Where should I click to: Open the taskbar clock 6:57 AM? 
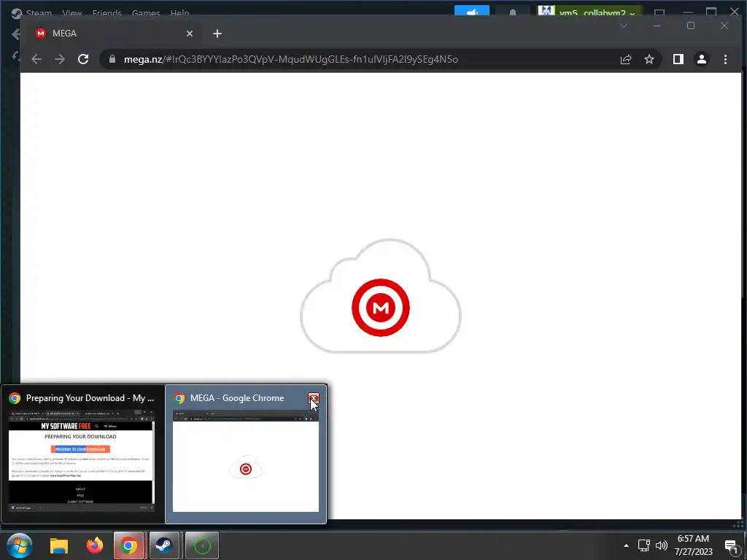click(693, 545)
